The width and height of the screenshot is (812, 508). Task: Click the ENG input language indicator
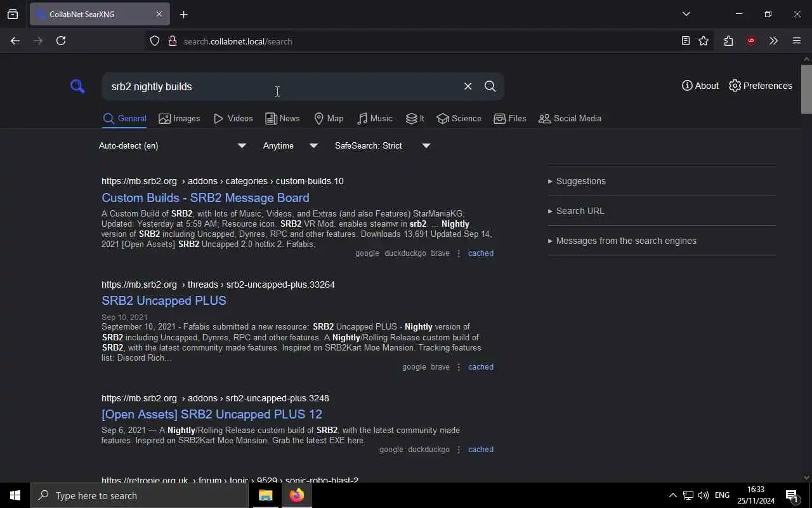[x=722, y=495]
